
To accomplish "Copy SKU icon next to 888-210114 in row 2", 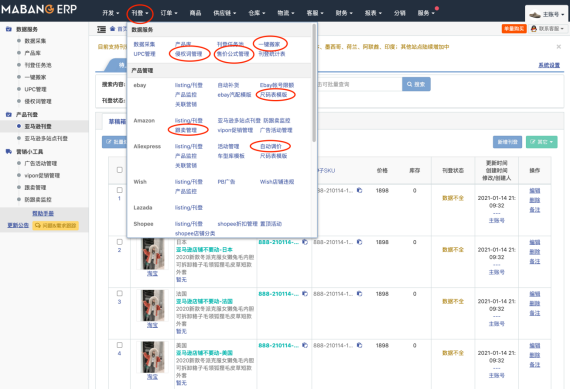I will [305, 242].
